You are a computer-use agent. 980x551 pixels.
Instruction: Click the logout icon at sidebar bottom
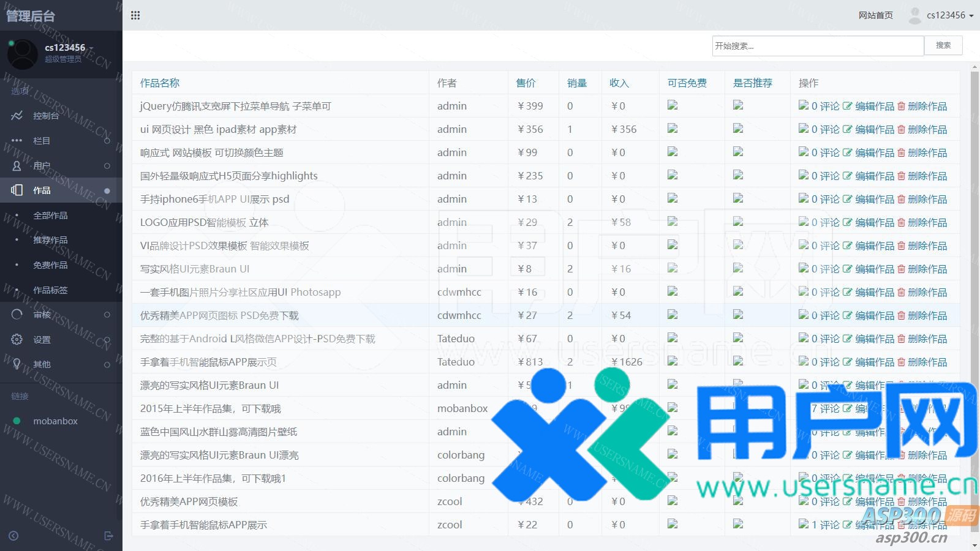tap(108, 536)
